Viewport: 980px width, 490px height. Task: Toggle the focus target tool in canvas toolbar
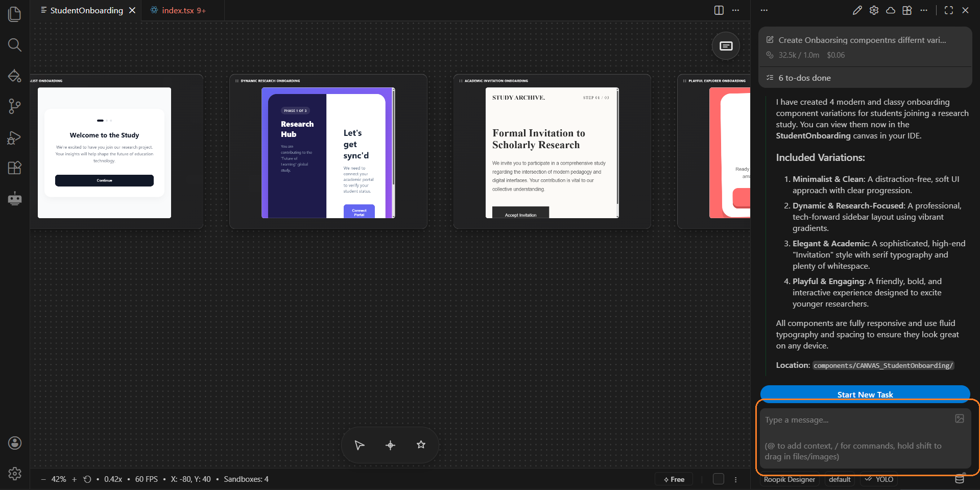point(390,445)
